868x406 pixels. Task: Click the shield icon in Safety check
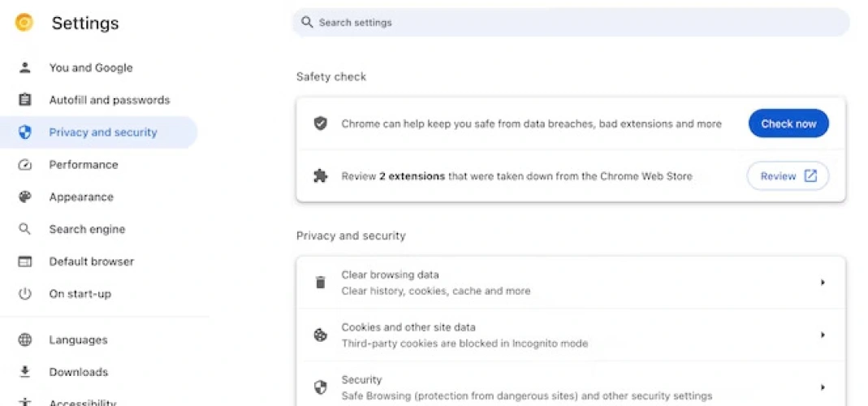[321, 123]
